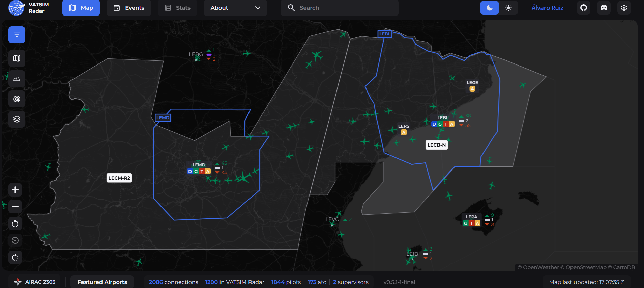Click the LEMD Tower 'T' badge

(x=202, y=172)
